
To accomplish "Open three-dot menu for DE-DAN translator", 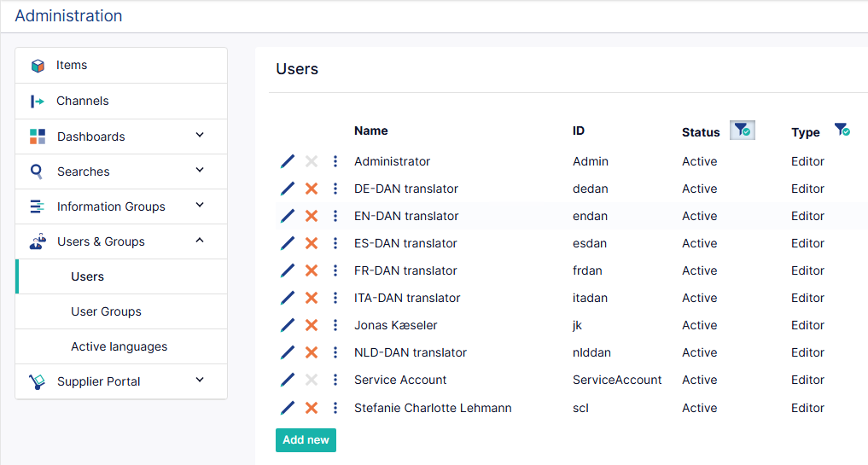I will [335, 189].
